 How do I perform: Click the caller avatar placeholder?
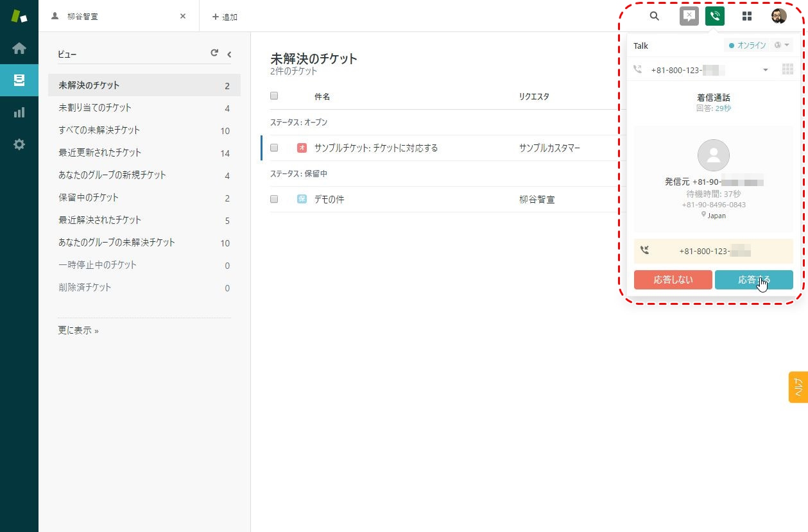(714, 155)
